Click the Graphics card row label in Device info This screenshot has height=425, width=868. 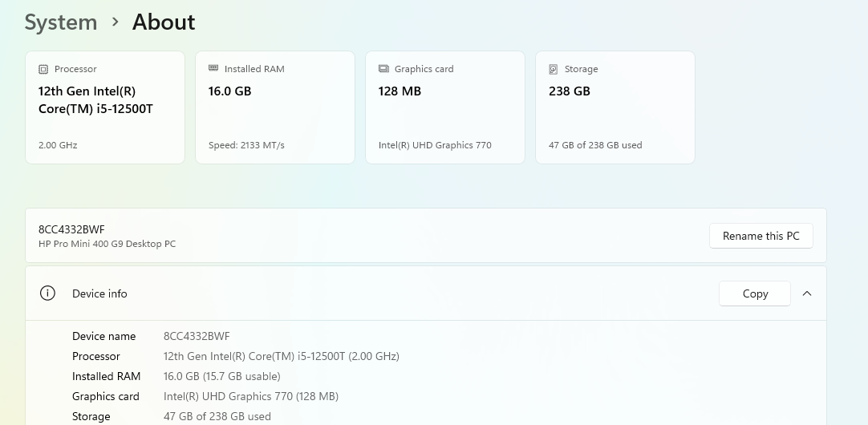[x=105, y=396]
